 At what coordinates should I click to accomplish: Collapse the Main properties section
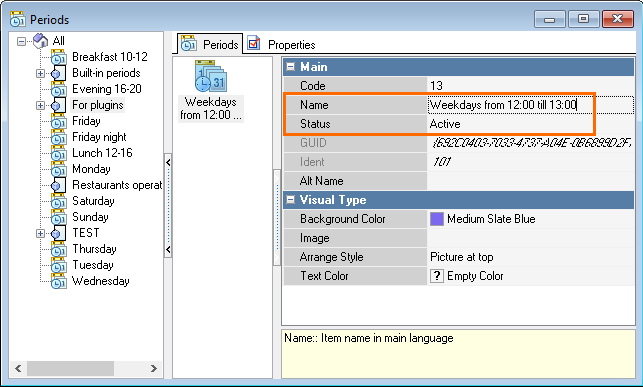click(x=290, y=66)
